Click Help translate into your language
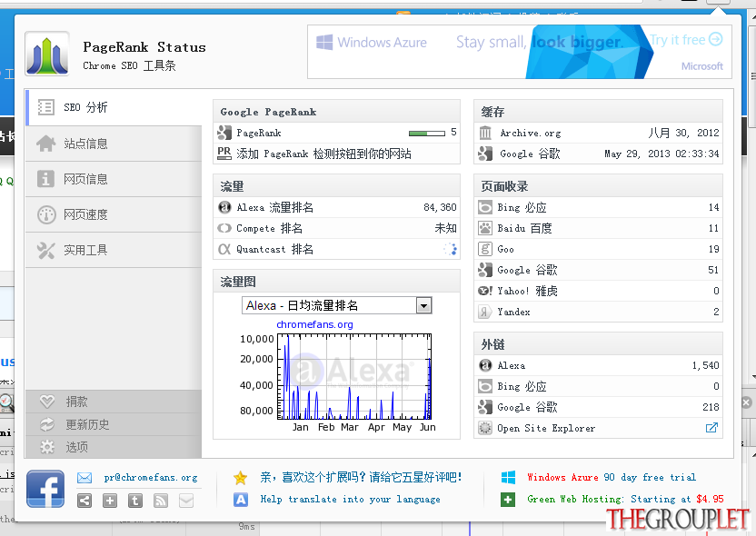The height and width of the screenshot is (536, 756). (351, 500)
